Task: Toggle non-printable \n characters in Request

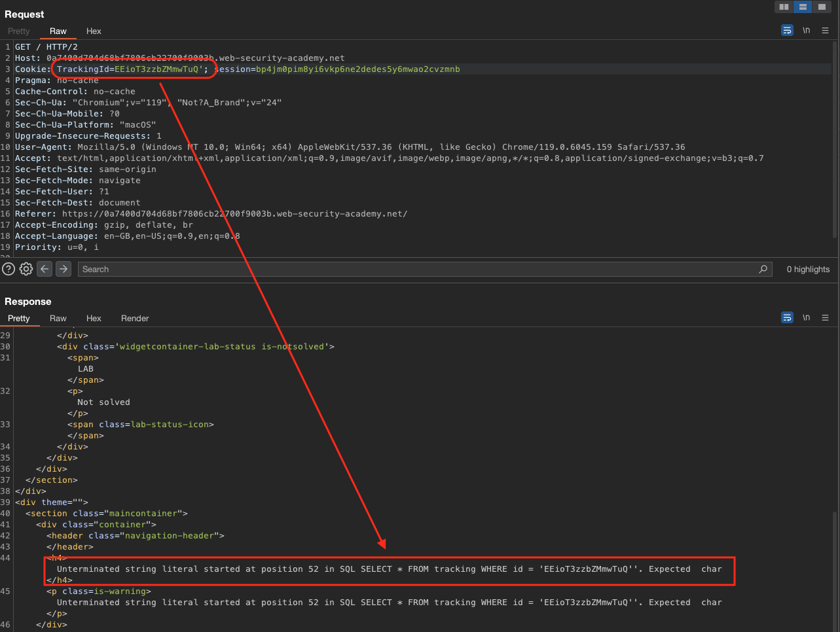Action: (x=806, y=31)
